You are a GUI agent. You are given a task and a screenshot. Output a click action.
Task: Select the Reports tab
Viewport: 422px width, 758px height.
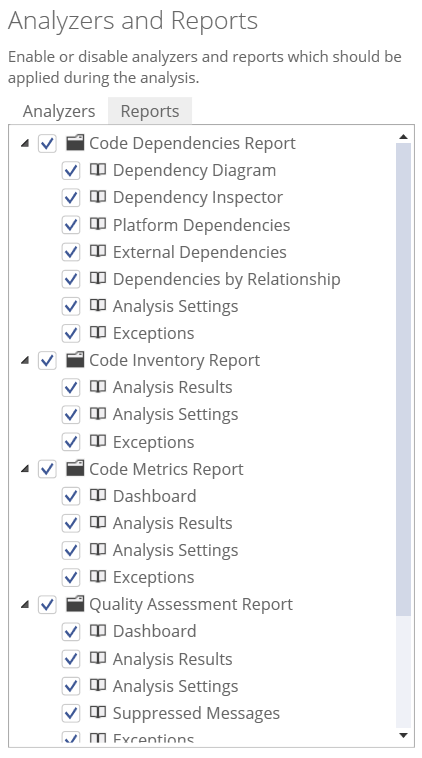(150, 111)
